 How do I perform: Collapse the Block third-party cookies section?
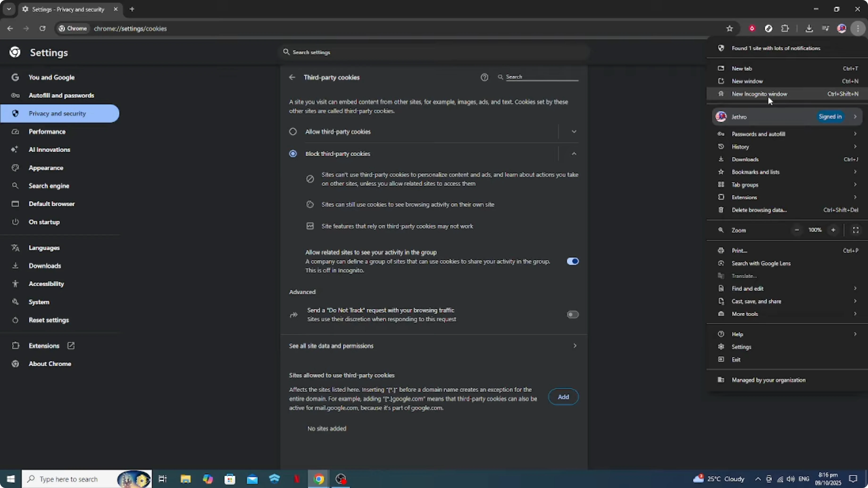pos(574,153)
